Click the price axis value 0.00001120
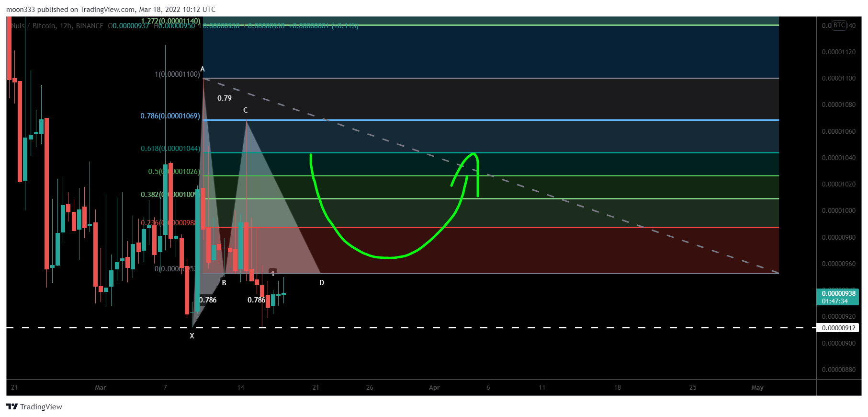 pos(838,52)
